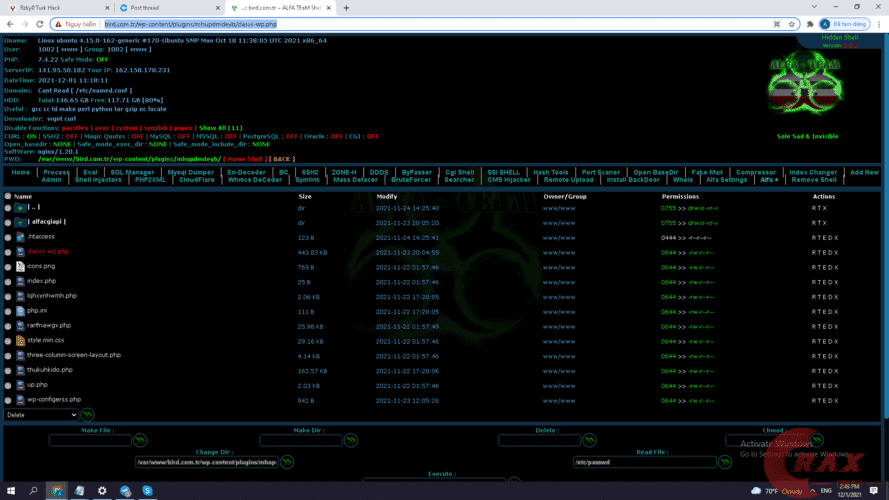This screenshot has height=500, width=889.
Task: Expand the Delete action dropdown below file list
Action: (x=41, y=414)
